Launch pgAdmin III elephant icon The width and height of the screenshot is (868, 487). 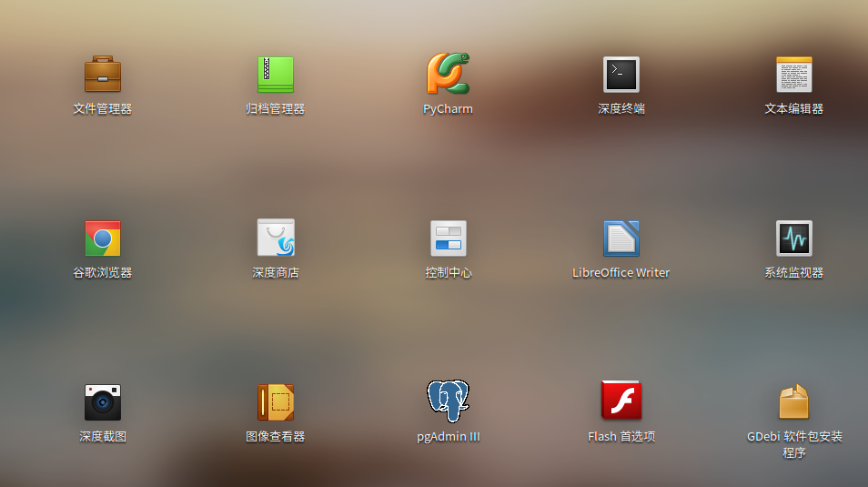448,401
